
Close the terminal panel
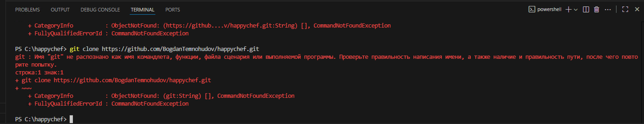point(637,9)
